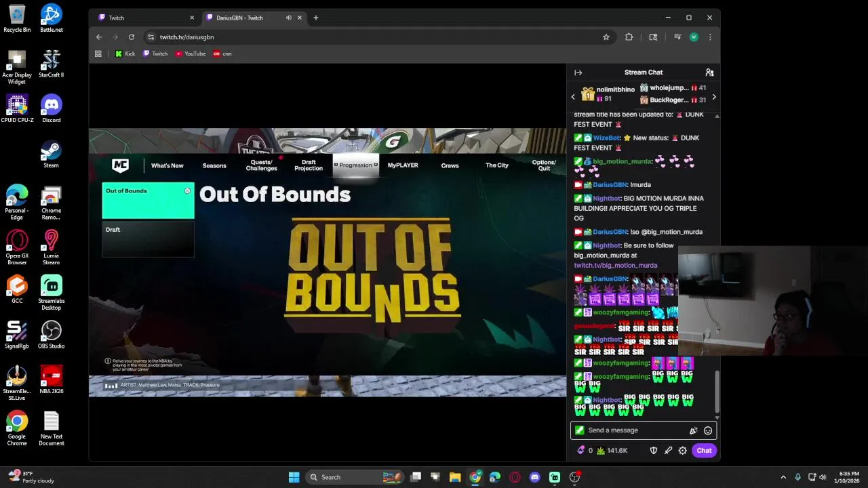Image resolution: width=868 pixels, height=488 pixels.
Task: Show previous gift leaderboard entries
Action: [x=573, y=97]
